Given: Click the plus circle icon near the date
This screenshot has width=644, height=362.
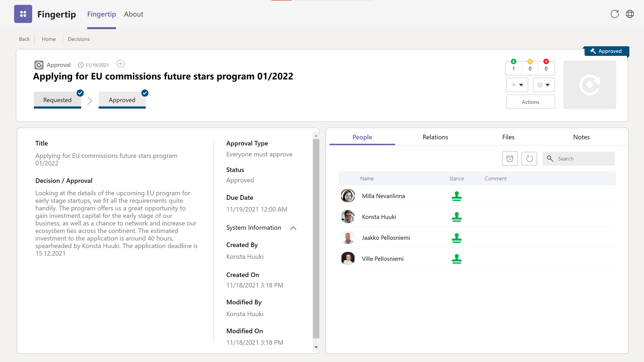Looking at the screenshot, I should pos(120,64).
